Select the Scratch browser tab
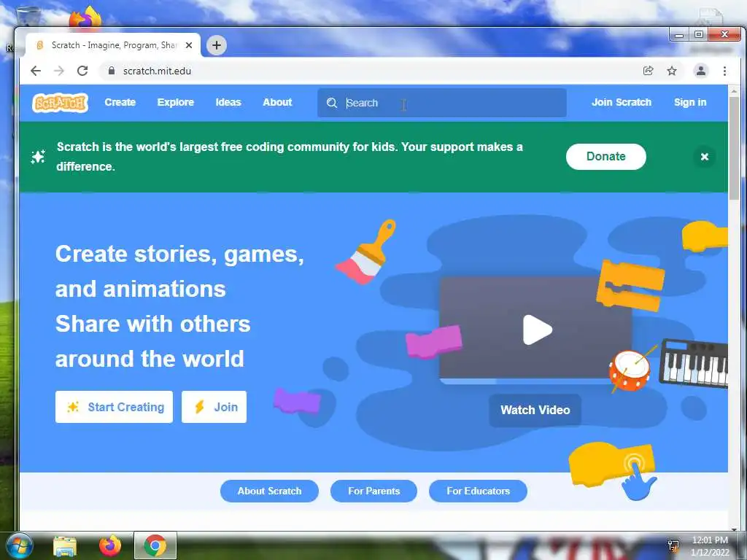Image resolution: width=747 pixels, height=560 pixels. point(113,45)
